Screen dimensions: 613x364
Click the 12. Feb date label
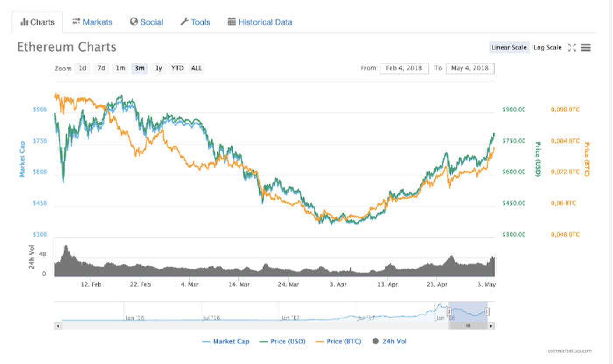click(x=92, y=284)
